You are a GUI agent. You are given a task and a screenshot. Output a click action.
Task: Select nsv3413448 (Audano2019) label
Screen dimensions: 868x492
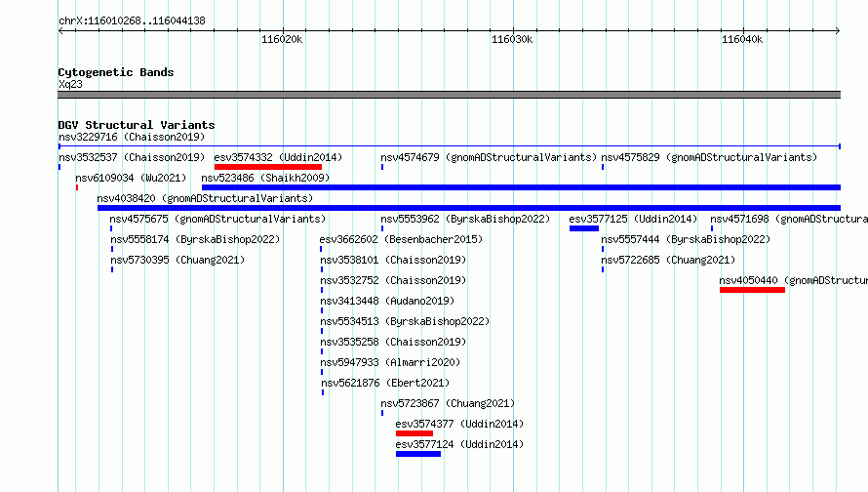click(x=387, y=301)
